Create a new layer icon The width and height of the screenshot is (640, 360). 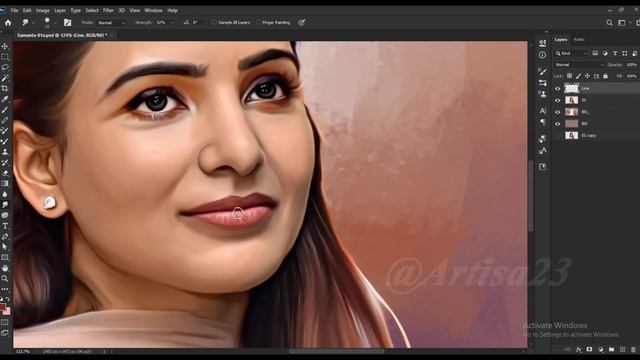pyautogui.click(x=622, y=350)
